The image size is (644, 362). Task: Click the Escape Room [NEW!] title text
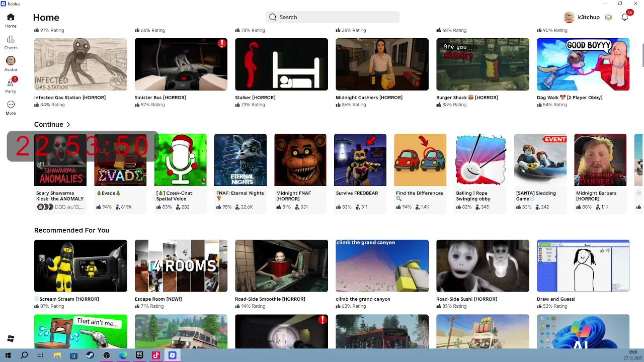[x=158, y=299]
